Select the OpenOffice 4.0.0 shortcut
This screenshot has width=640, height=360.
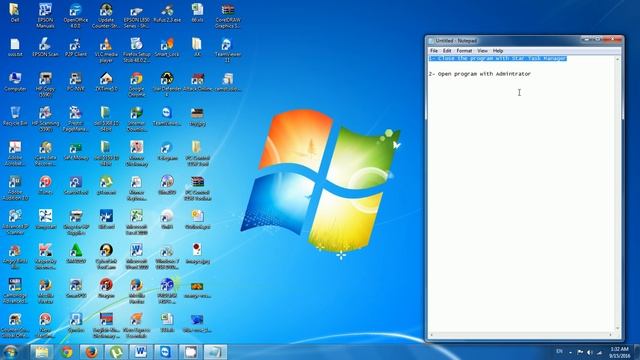(76, 16)
